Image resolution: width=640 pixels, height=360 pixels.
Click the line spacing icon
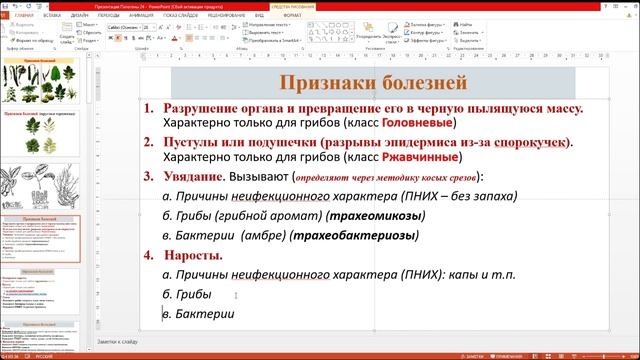[235, 27]
